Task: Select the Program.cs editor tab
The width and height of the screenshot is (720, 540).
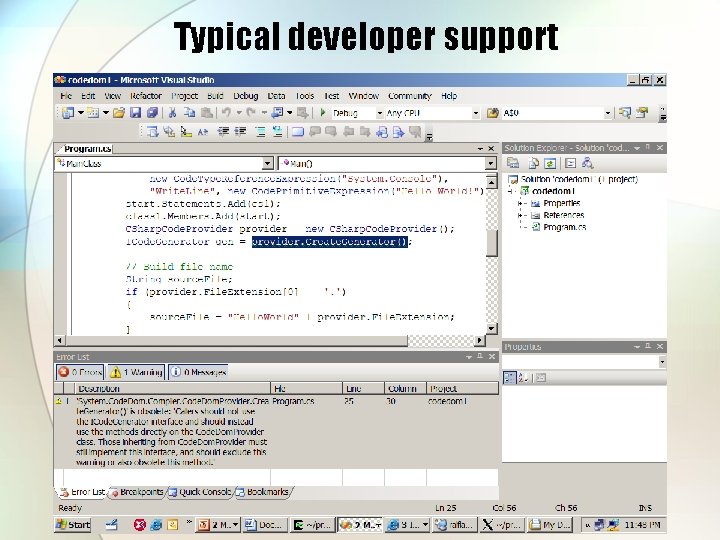Action: [x=84, y=149]
